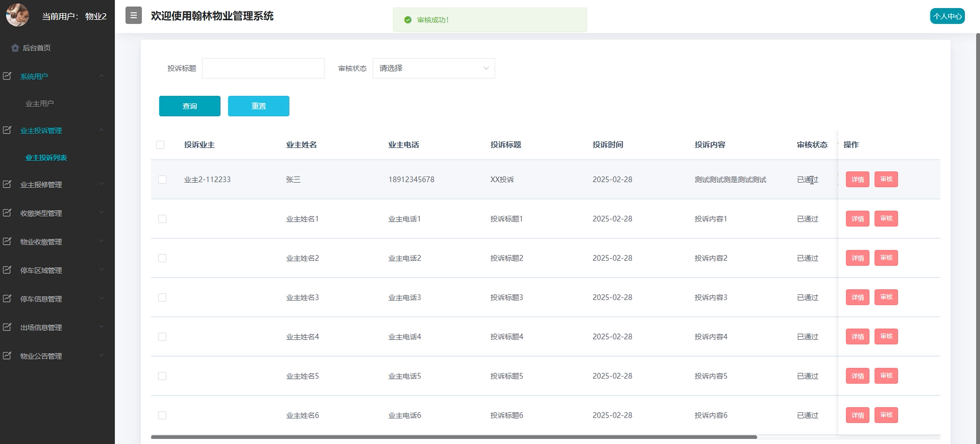Click the hamburger menu collapse icon
Viewport: 980px width, 444px height.
click(x=133, y=16)
